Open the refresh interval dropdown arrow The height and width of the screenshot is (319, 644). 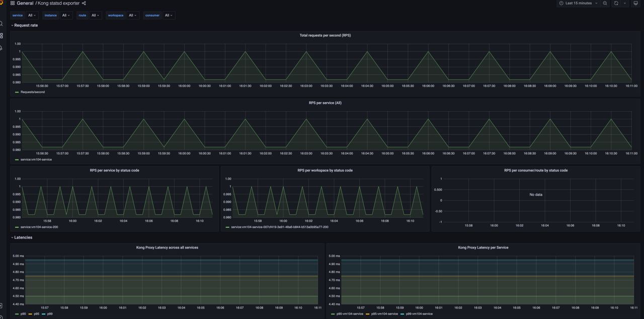point(625,4)
